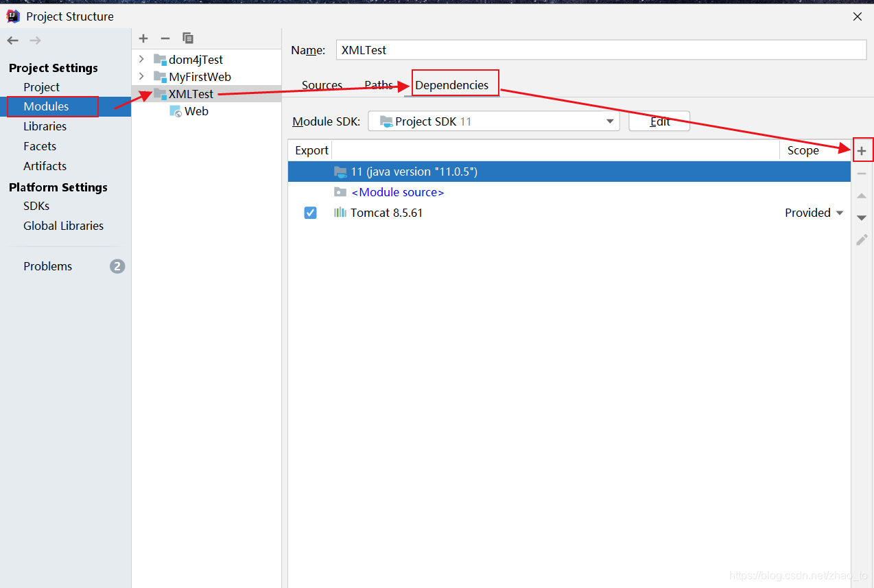The height and width of the screenshot is (588, 874).
Task: Click the dom4jTest module folder icon
Action: tap(160, 60)
